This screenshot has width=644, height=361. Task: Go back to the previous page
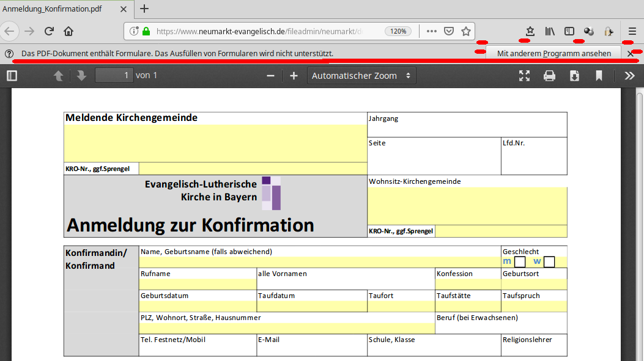tap(9, 31)
